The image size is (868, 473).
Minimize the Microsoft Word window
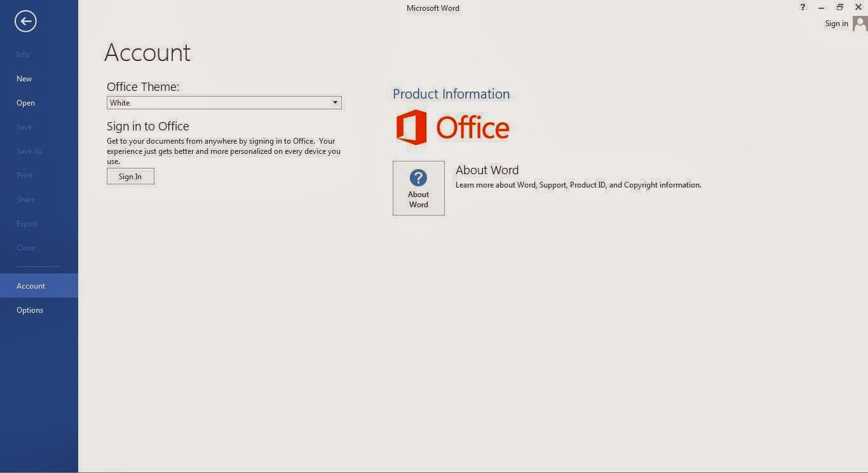[x=822, y=8]
